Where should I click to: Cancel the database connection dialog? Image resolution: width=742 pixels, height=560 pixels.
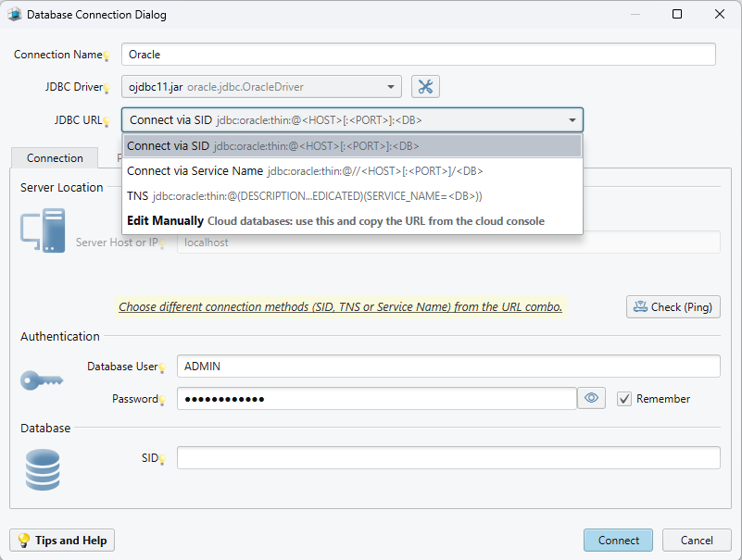pos(697,541)
